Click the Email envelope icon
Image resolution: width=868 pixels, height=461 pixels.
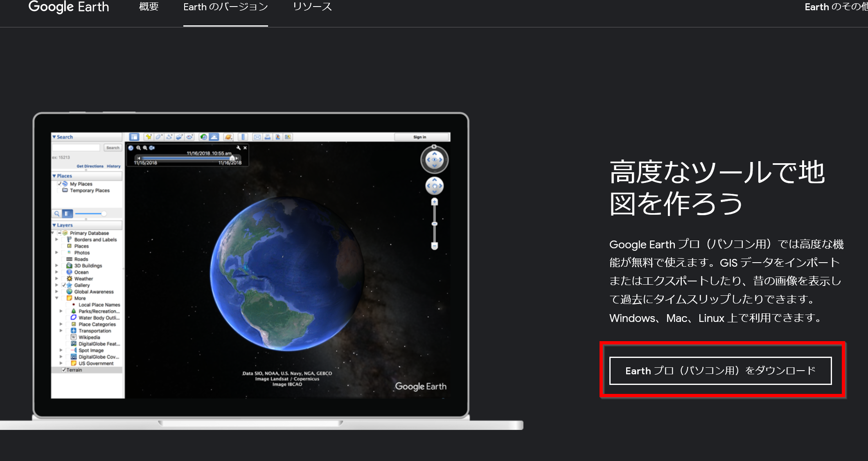pos(257,137)
